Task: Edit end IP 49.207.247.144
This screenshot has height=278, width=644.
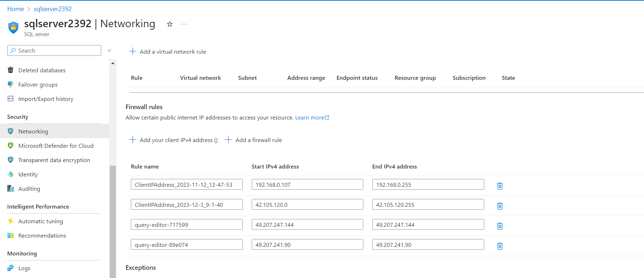Action: click(428, 225)
